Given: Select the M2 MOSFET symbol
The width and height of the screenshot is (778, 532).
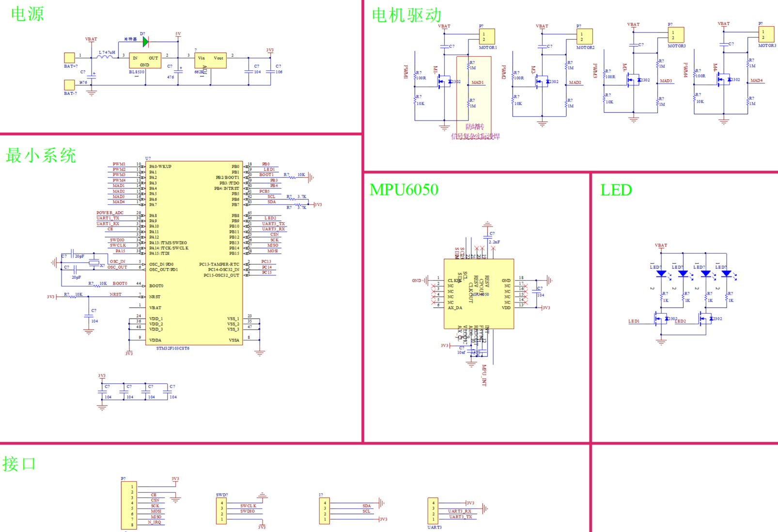Looking at the screenshot, I should [x=542, y=82].
